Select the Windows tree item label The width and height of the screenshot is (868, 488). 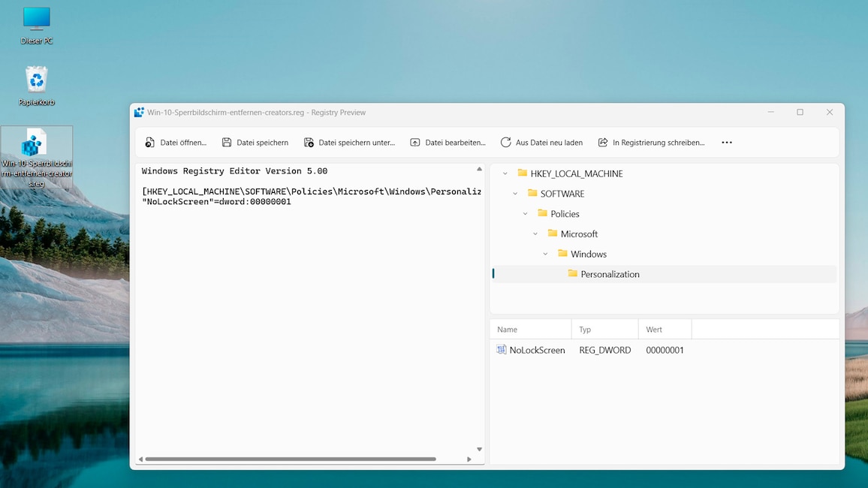pyautogui.click(x=589, y=254)
